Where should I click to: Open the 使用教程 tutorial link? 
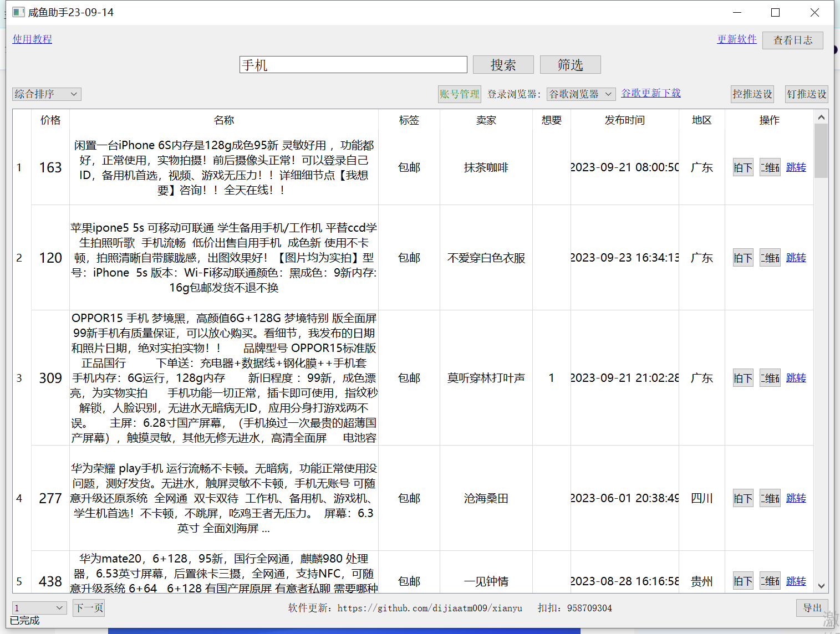[x=32, y=39]
